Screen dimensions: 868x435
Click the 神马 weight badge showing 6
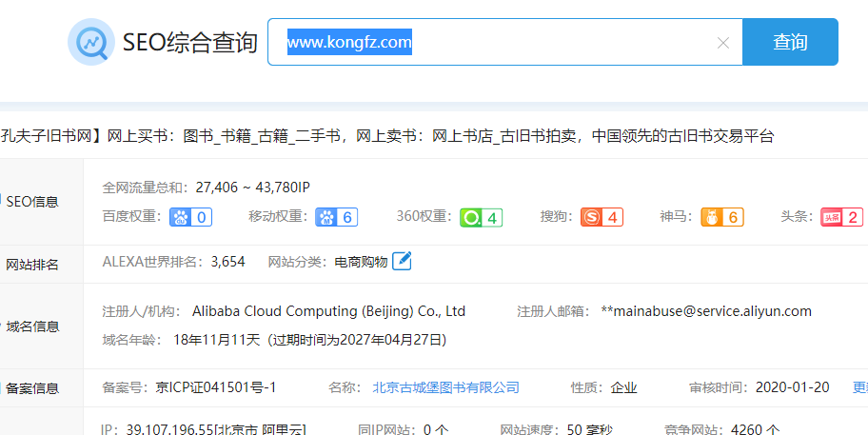point(722,217)
